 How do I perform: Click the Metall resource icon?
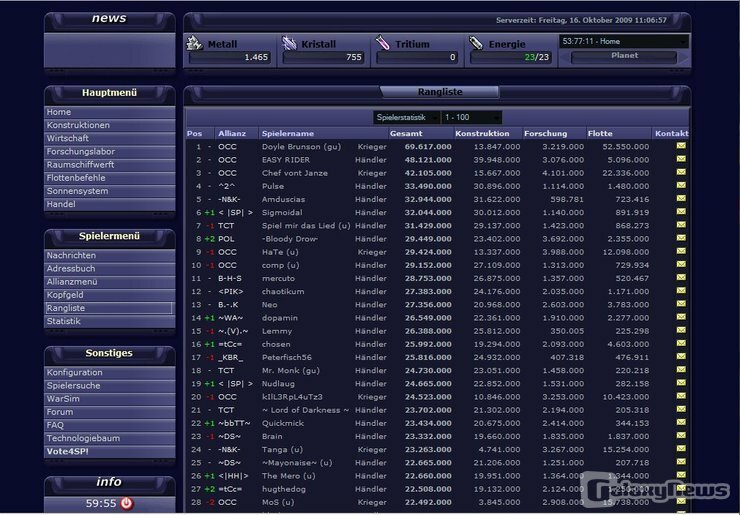coord(194,43)
